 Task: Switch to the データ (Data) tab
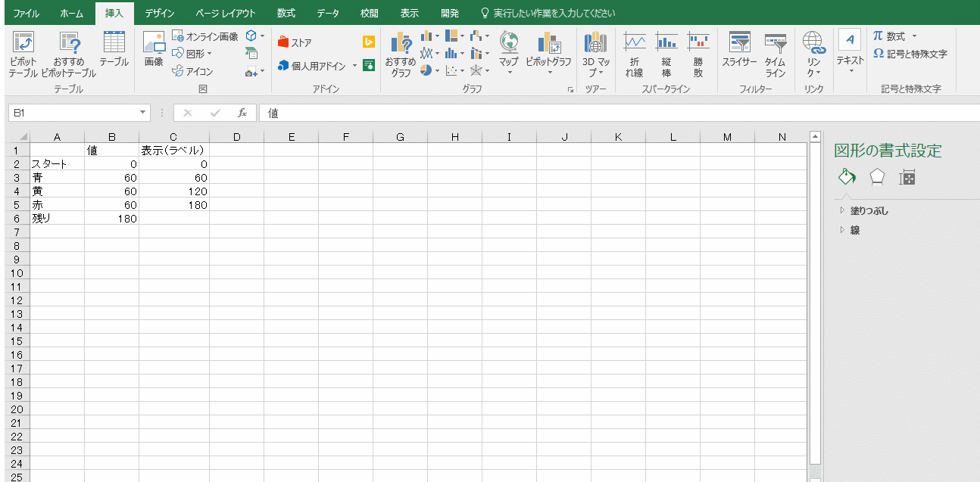click(x=328, y=14)
